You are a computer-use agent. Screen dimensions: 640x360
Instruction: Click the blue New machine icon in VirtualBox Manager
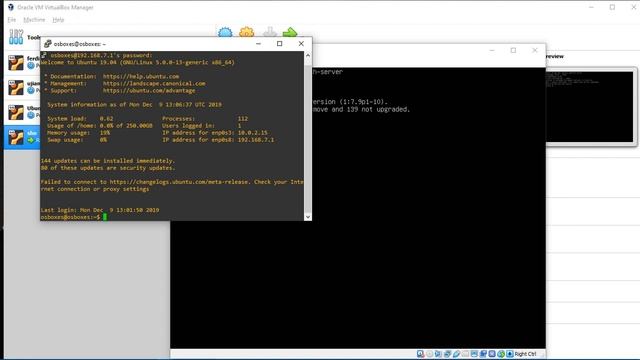[x=225, y=32]
